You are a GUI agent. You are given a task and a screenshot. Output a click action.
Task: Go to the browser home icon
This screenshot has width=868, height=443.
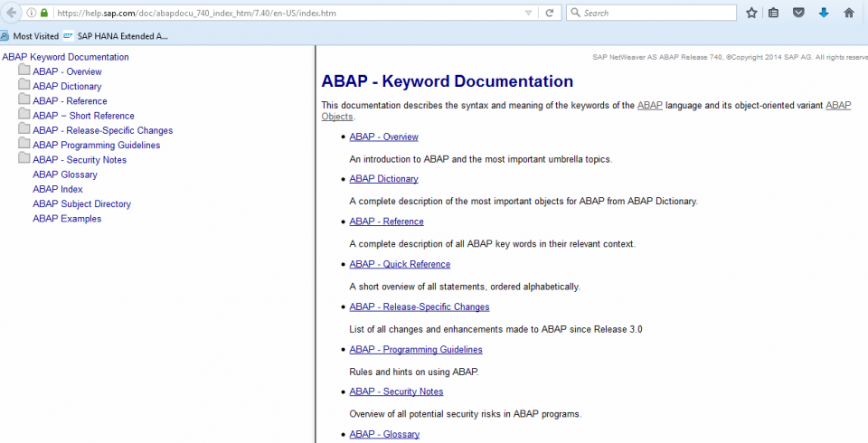(848, 13)
